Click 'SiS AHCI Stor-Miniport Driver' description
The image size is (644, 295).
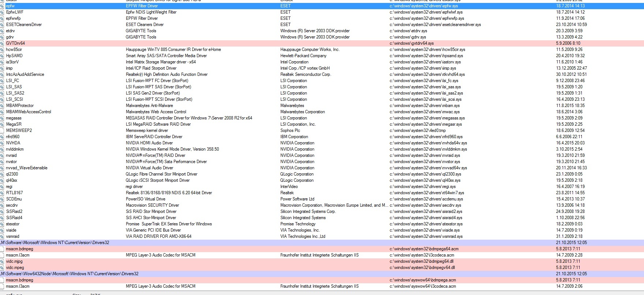pos(151,218)
